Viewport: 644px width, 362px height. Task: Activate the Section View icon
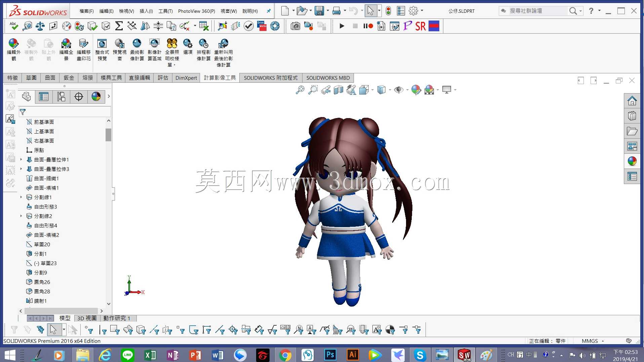[338, 90]
